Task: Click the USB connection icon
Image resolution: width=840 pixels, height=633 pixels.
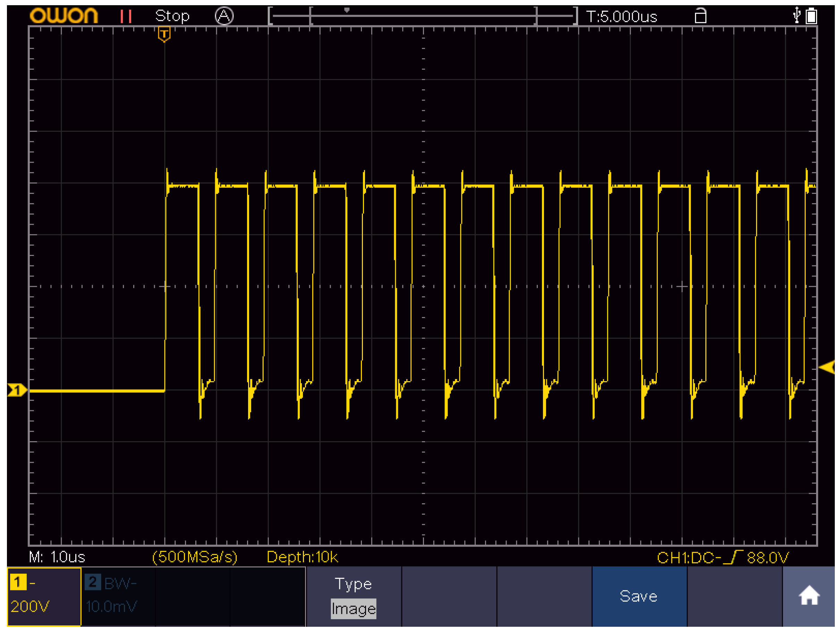Action: click(797, 16)
